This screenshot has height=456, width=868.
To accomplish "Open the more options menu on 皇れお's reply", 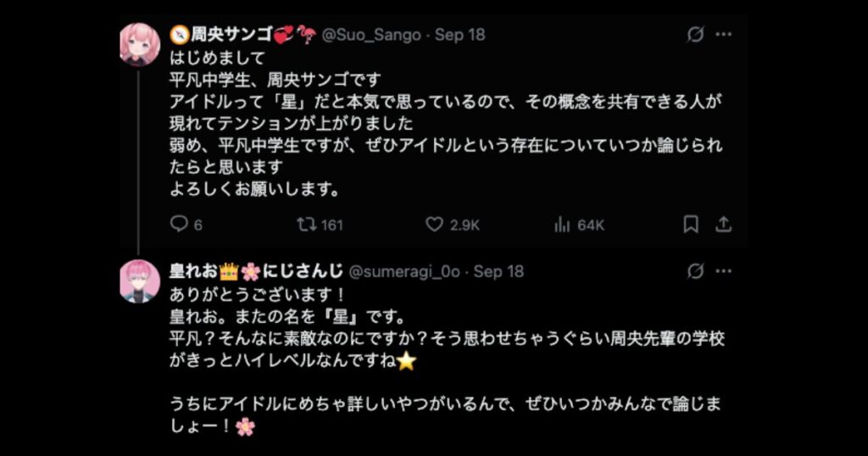I will pos(723,271).
